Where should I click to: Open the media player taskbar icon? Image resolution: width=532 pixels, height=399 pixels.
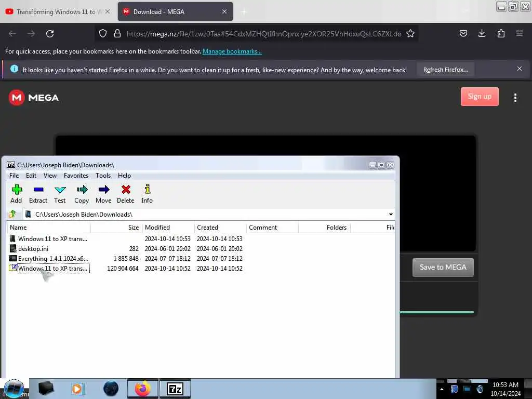78,389
